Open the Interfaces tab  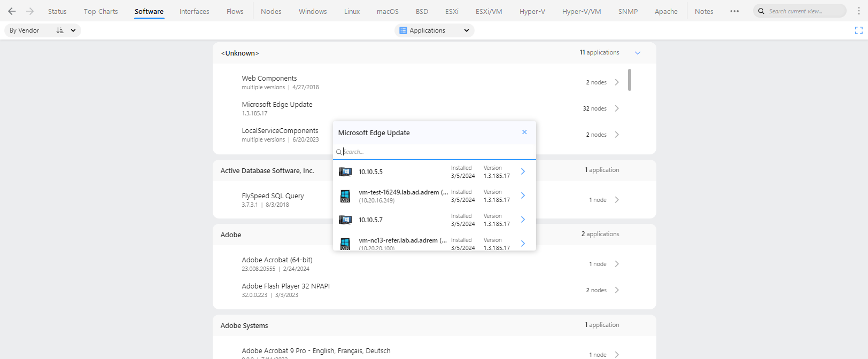tap(195, 11)
